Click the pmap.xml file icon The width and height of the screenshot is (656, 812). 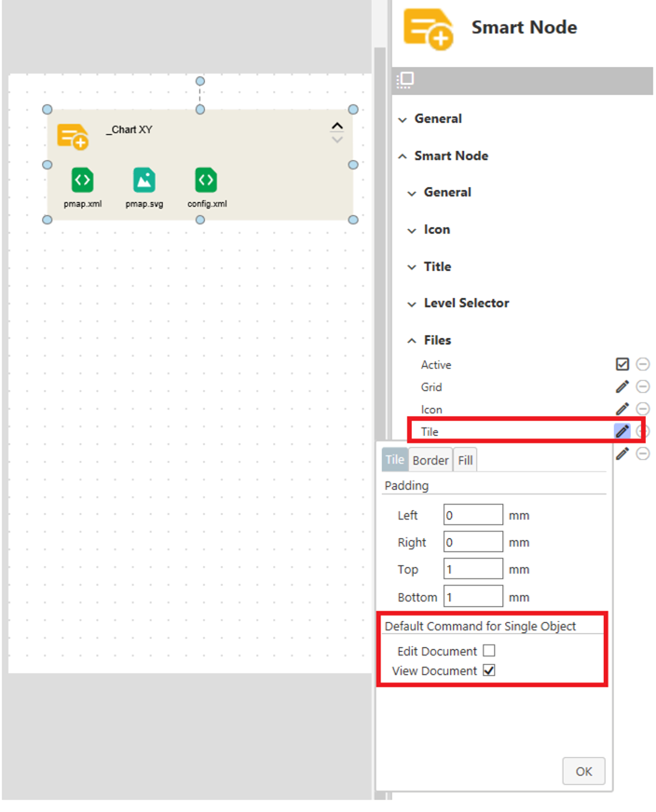click(82, 180)
